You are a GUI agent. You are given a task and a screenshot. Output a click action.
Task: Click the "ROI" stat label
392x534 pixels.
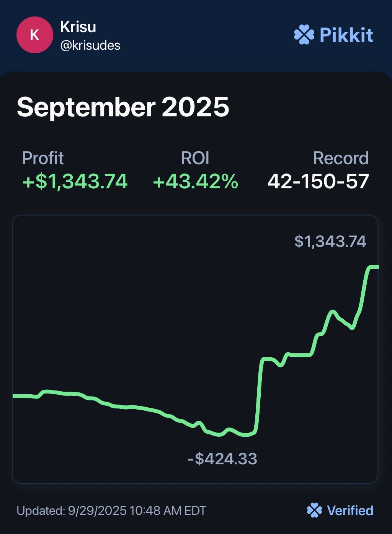click(195, 158)
